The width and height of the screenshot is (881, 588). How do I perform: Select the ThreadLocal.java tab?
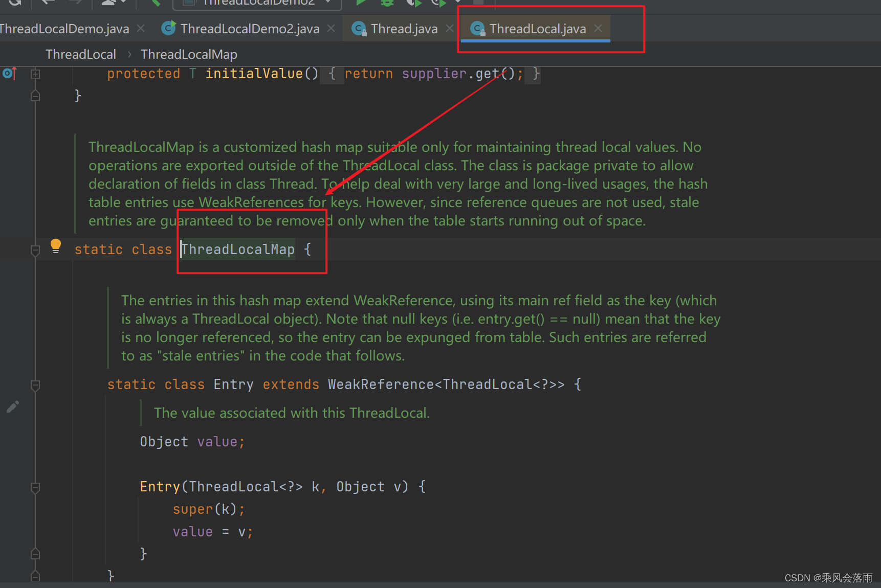tap(538, 29)
